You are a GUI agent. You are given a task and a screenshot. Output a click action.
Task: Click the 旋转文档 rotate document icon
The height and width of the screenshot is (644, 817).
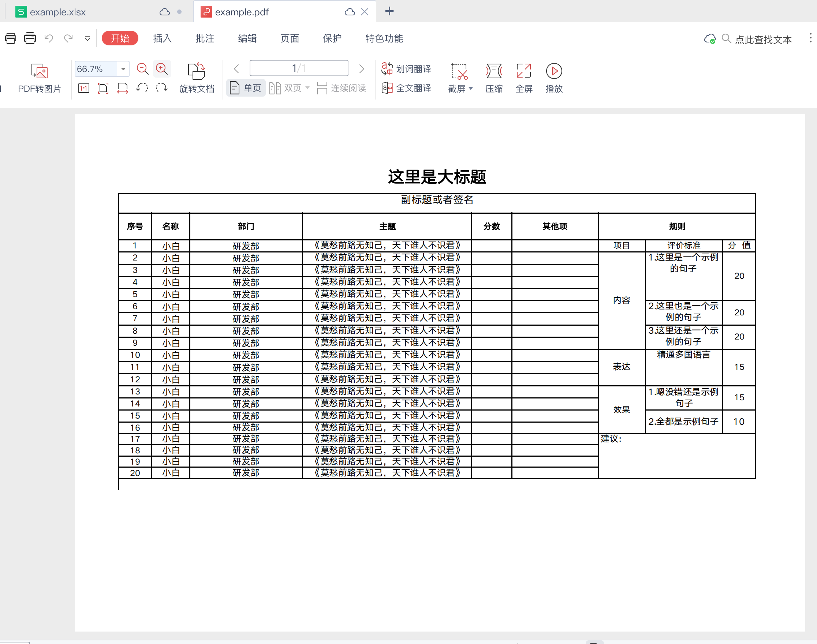(196, 71)
